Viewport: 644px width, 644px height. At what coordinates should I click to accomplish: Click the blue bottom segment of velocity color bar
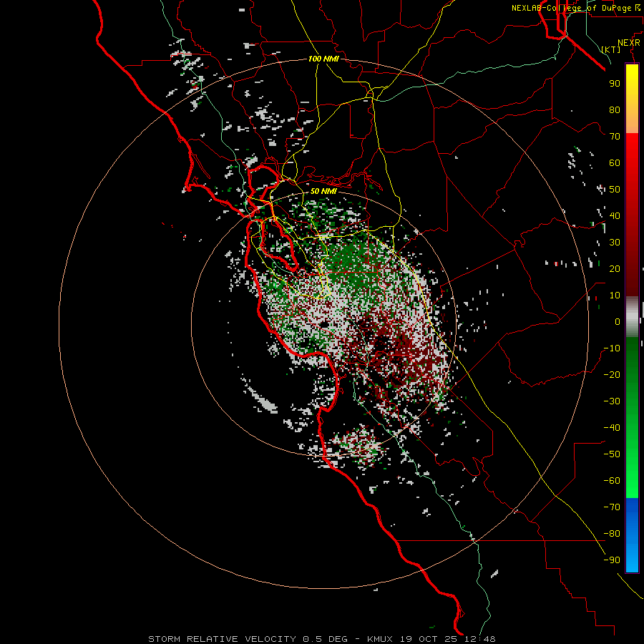tap(632, 535)
